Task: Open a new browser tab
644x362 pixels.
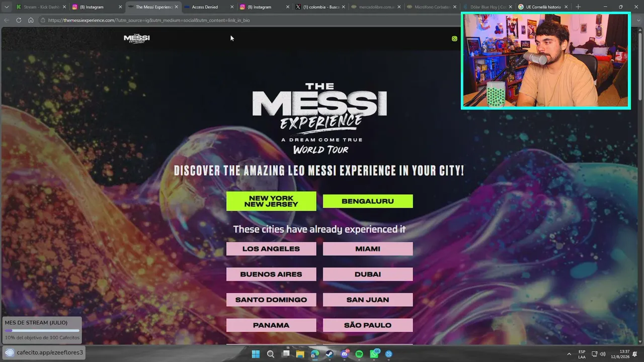Action: (578, 7)
